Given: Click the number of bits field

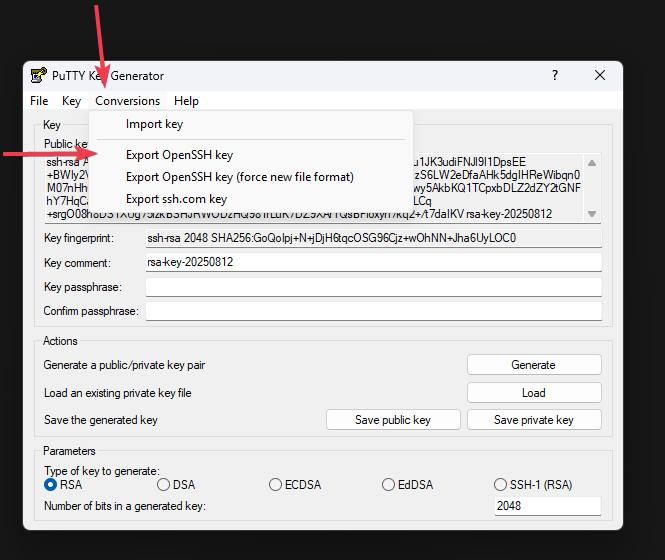Looking at the screenshot, I should pyautogui.click(x=548, y=506).
